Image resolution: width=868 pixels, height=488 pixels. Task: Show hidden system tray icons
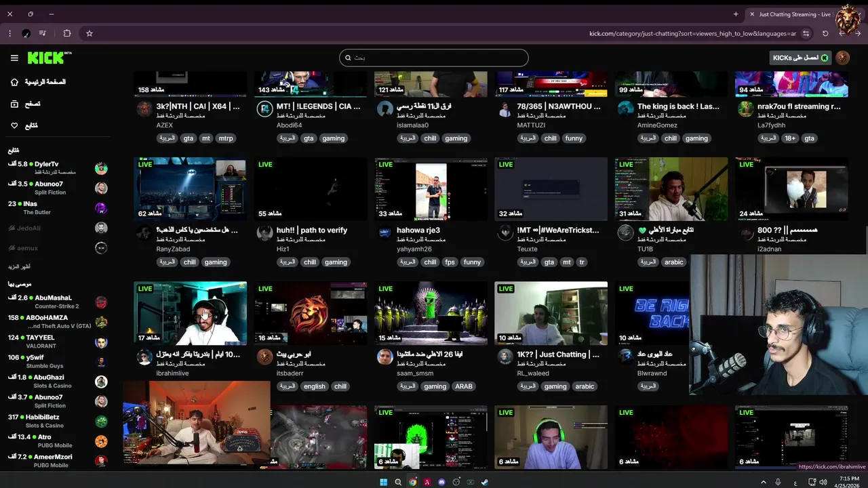764,482
